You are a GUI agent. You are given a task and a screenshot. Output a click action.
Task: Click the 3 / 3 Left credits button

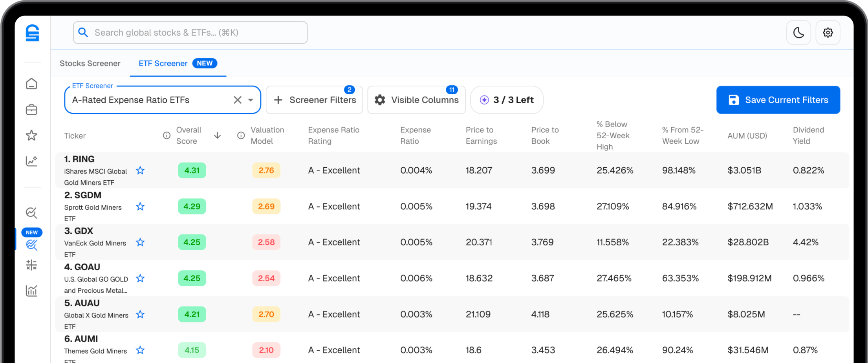point(507,100)
